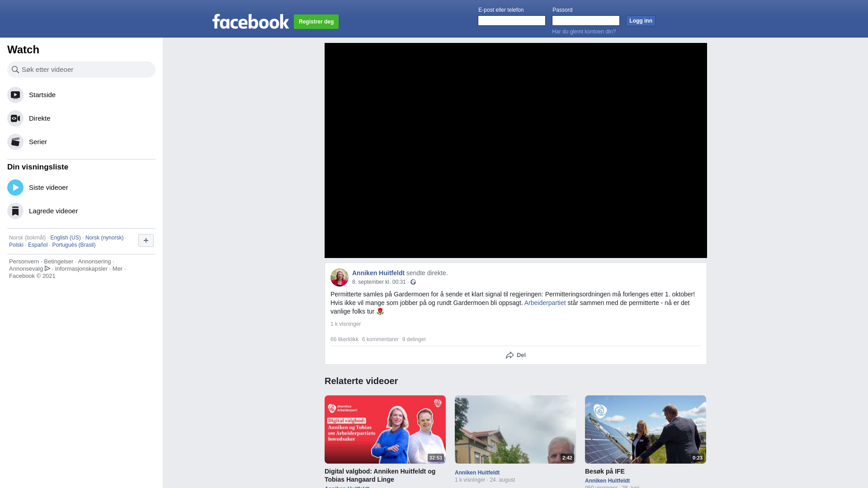Image resolution: width=868 pixels, height=488 pixels.
Task: Open the Digital valgbod video thumbnail
Action: (x=385, y=429)
